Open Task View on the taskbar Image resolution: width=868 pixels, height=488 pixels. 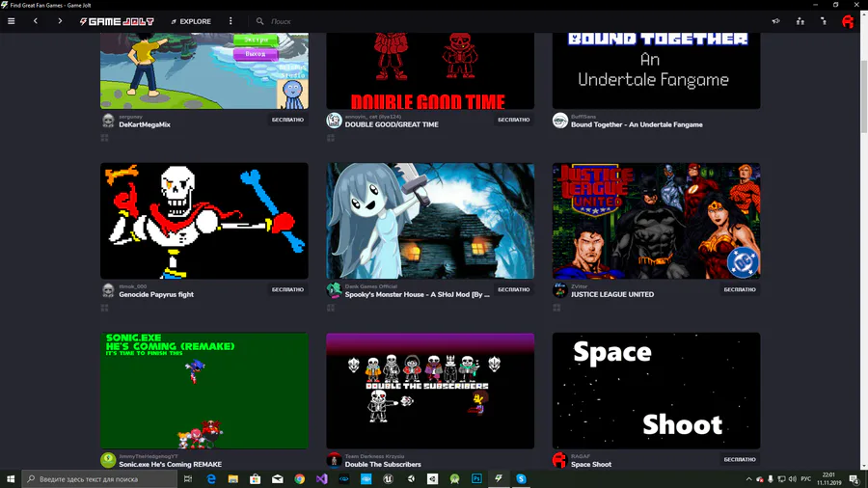click(x=188, y=479)
